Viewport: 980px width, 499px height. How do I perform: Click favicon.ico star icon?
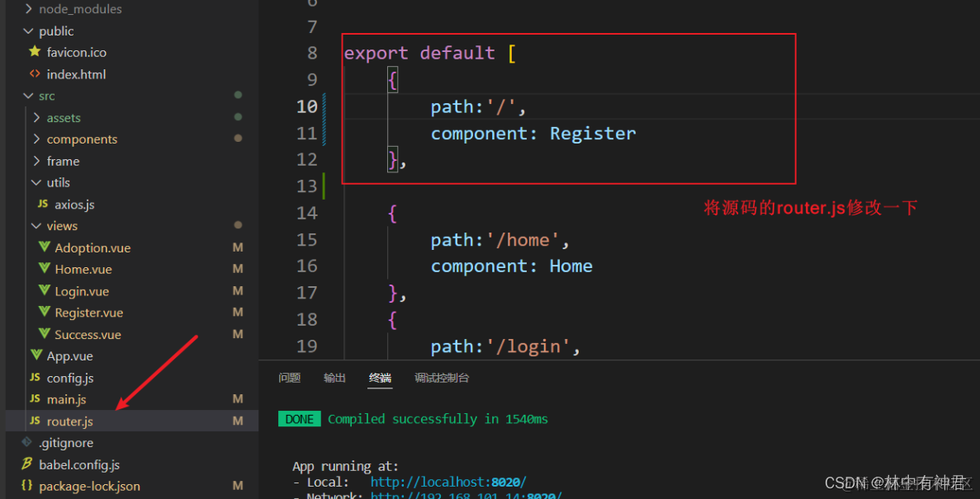pyautogui.click(x=35, y=53)
